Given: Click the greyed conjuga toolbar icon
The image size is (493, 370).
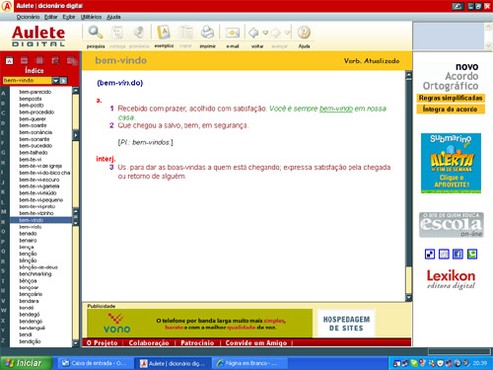Looking at the screenshot, I should tap(117, 33).
